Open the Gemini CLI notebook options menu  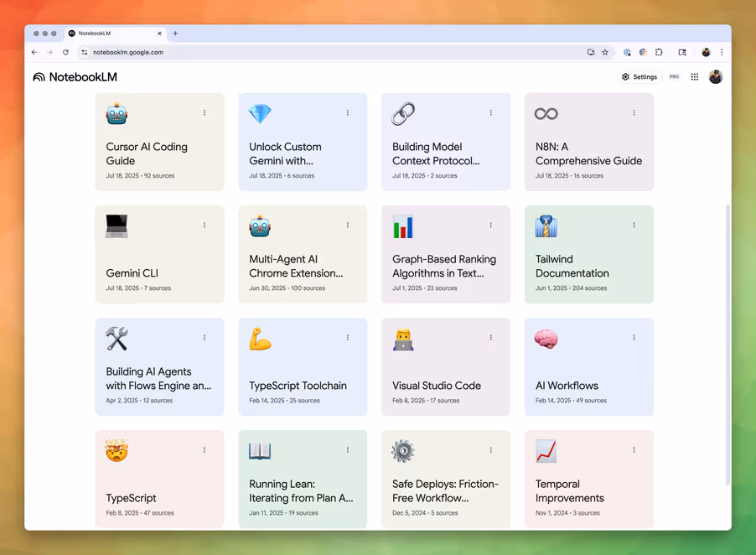205,226
